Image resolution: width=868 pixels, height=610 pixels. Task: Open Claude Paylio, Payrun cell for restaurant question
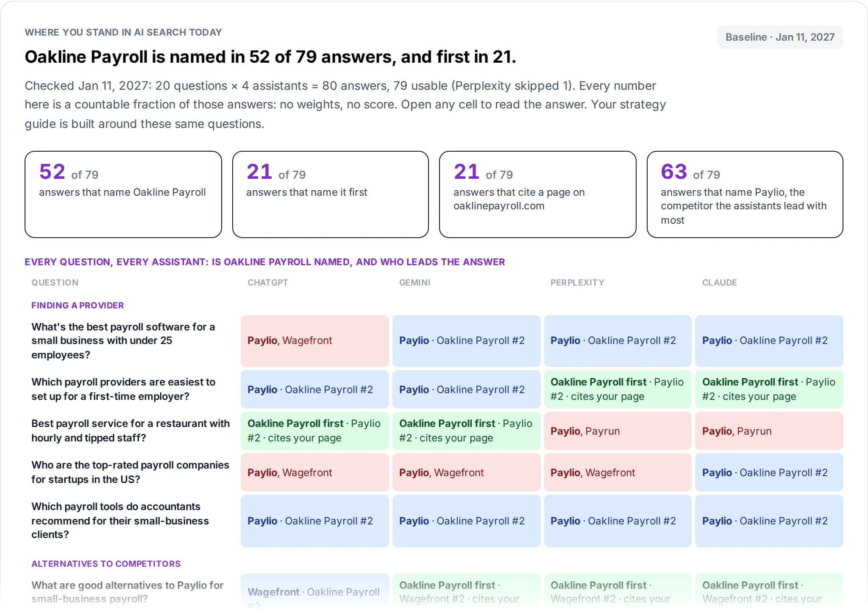tap(769, 431)
